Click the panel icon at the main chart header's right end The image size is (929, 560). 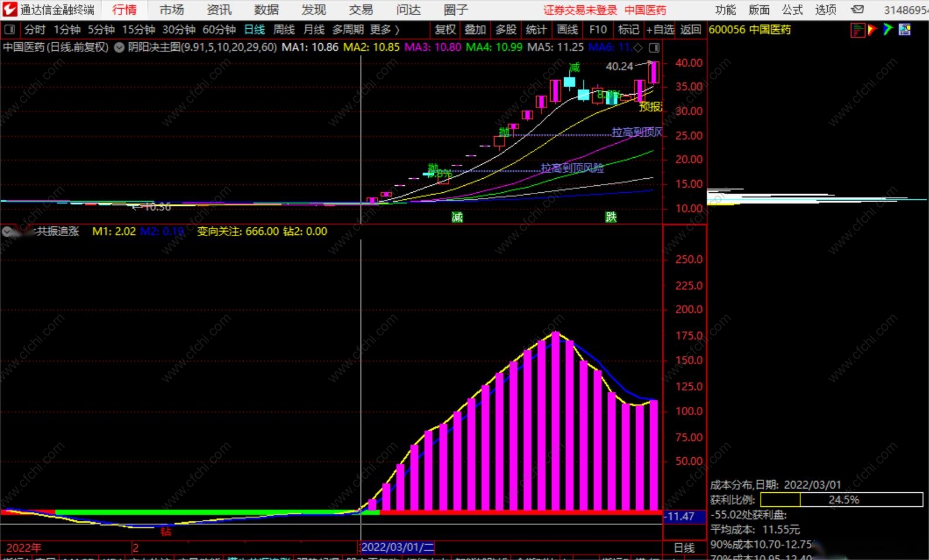point(654,47)
